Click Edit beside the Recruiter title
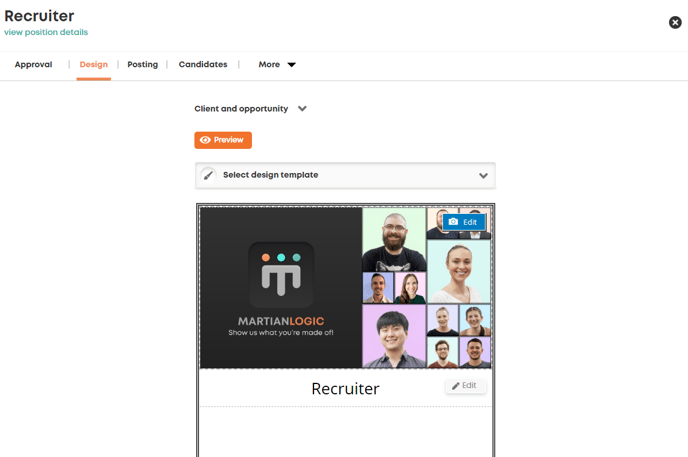688x457 pixels. point(465,386)
